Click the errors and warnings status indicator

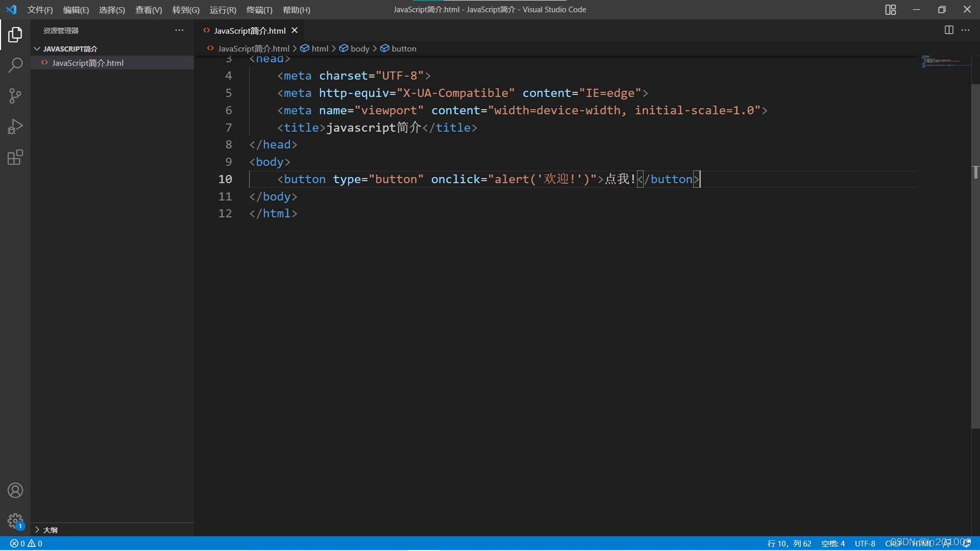pos(27,543)
